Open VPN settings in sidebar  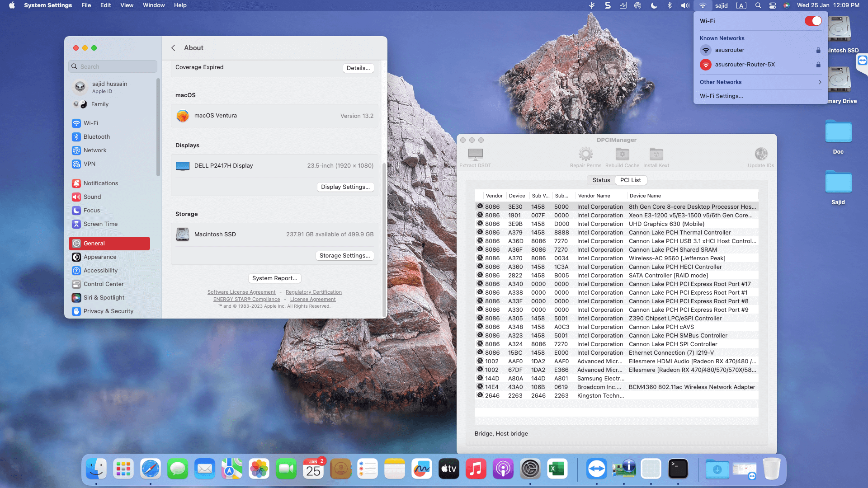(x=109, y=164)
